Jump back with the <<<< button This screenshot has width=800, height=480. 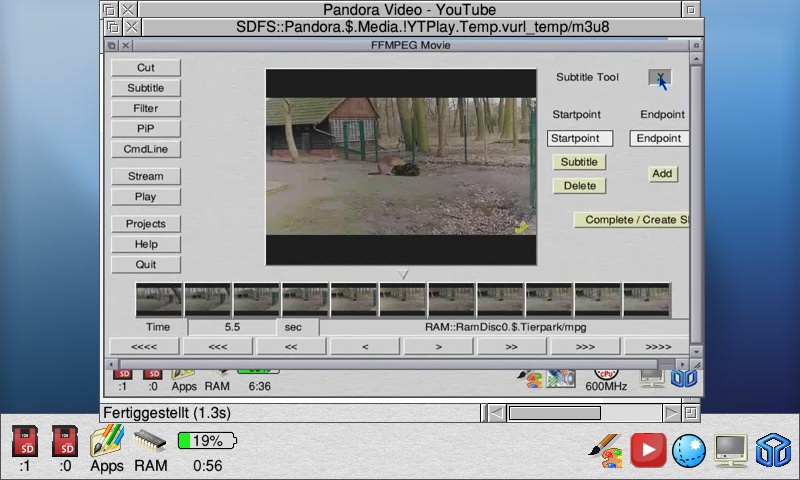(x=145, y=347)
